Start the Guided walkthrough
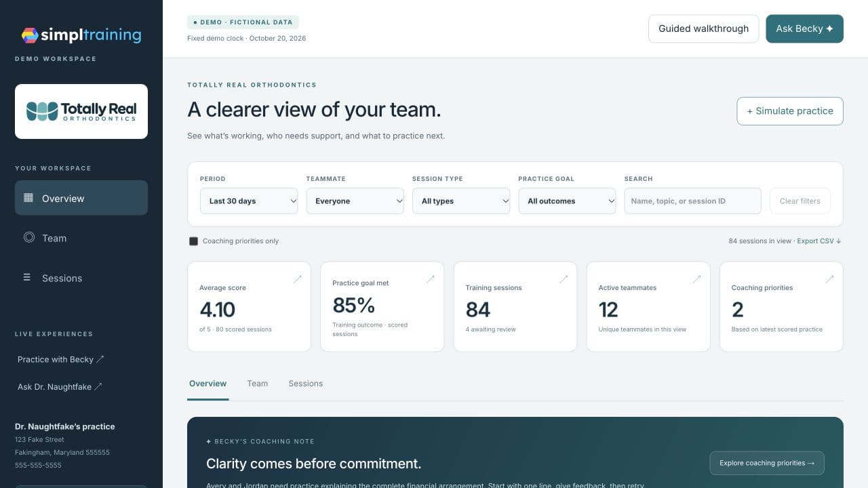Image resolution: width=868 pixels, height=488 pixels. [704, 28]
